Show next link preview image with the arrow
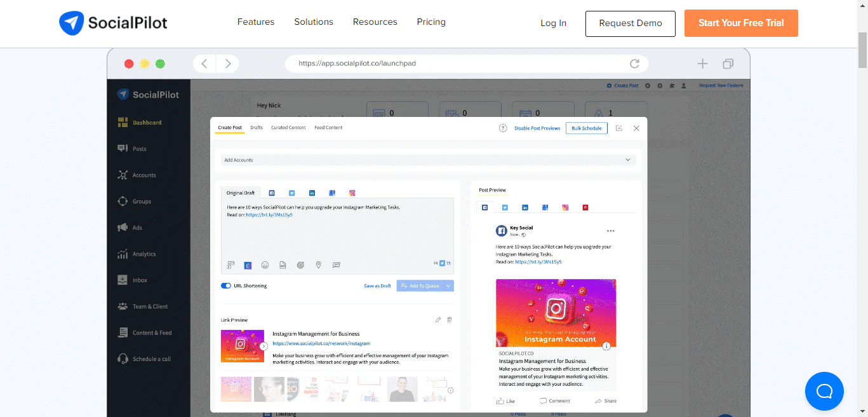 click(264, 346)
